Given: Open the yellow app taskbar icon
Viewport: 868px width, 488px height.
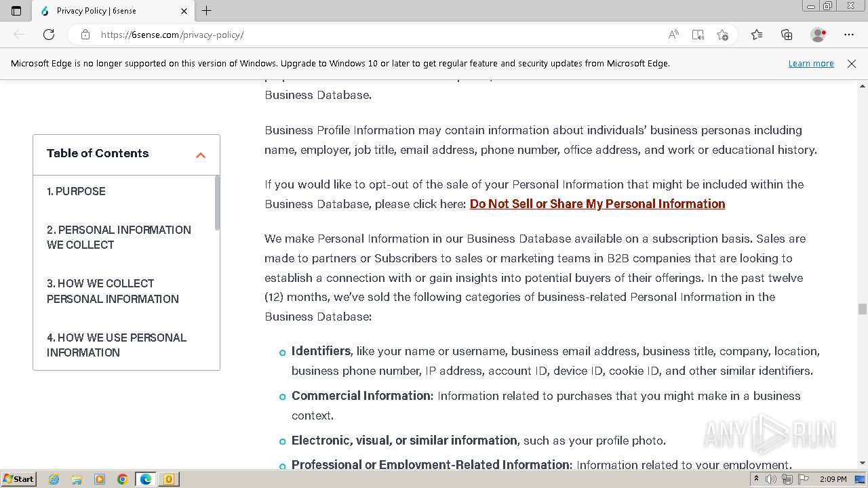Looking at the screenshot, I should (x=168, y=479).
